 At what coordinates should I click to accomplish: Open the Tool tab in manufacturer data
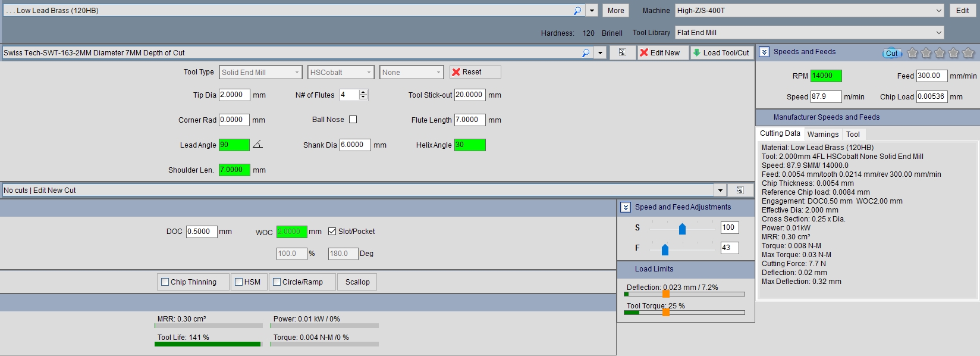tap(853, 135)
